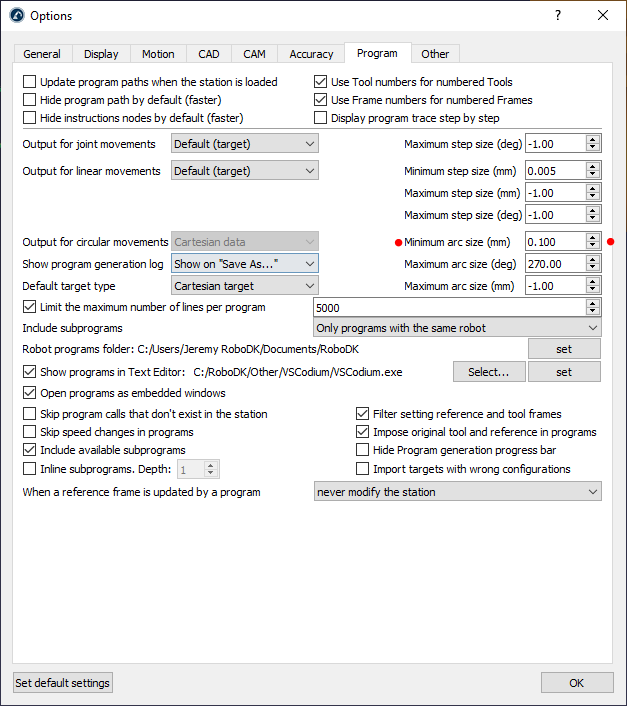This screenshot has height=706, width=627.
Task: Click the Minimum arc size value field
Action: (555, 241)
